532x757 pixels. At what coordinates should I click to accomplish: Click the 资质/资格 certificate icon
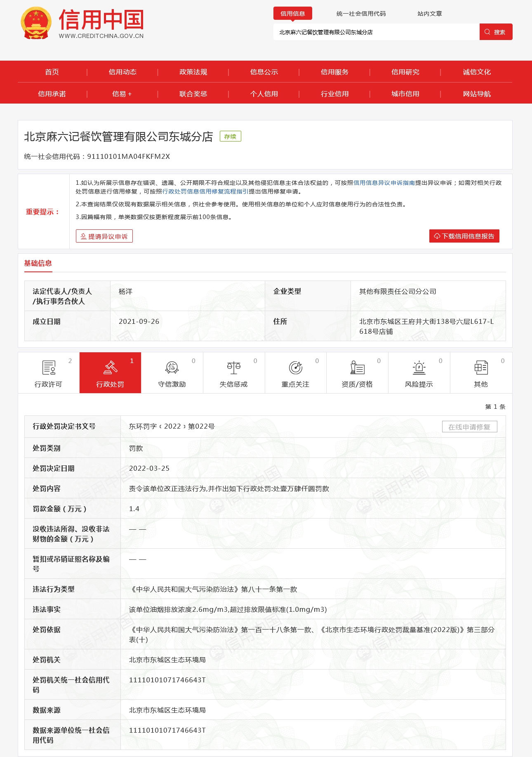tap(357, 367)
